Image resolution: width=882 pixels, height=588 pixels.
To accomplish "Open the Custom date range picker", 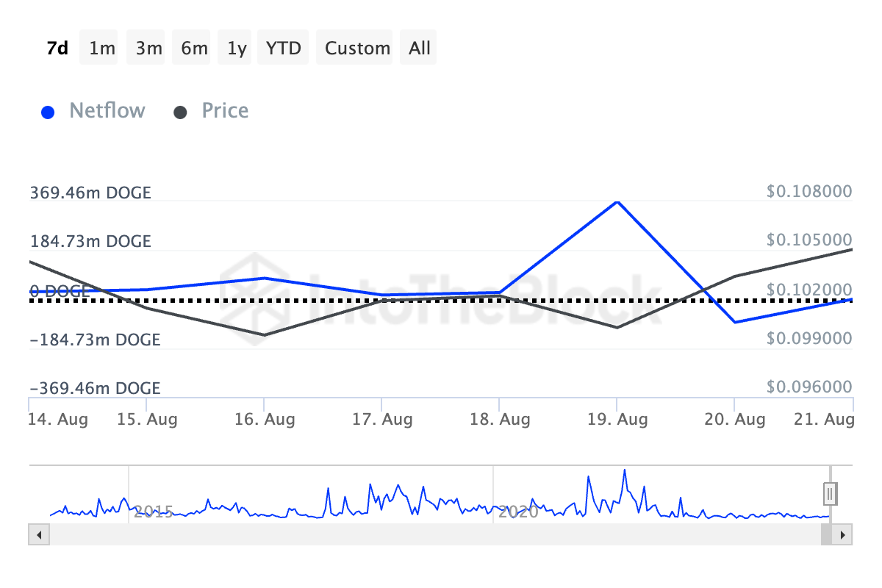I will click(357, 49).
